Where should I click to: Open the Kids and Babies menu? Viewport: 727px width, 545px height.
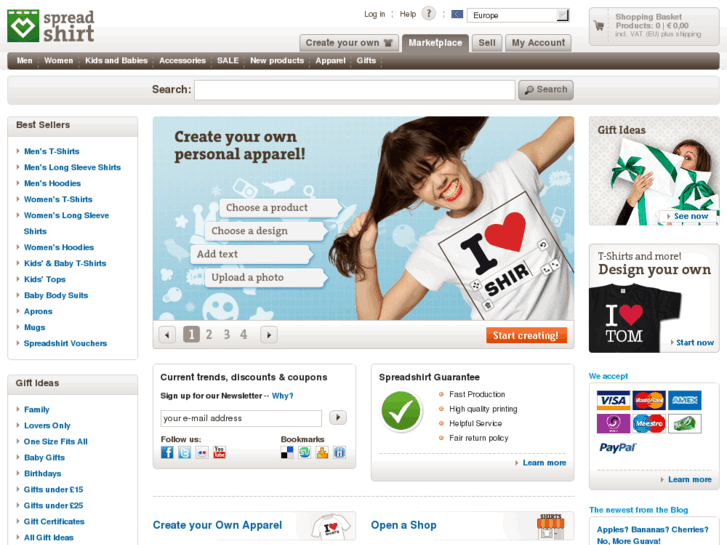click(x=116, y=60)
